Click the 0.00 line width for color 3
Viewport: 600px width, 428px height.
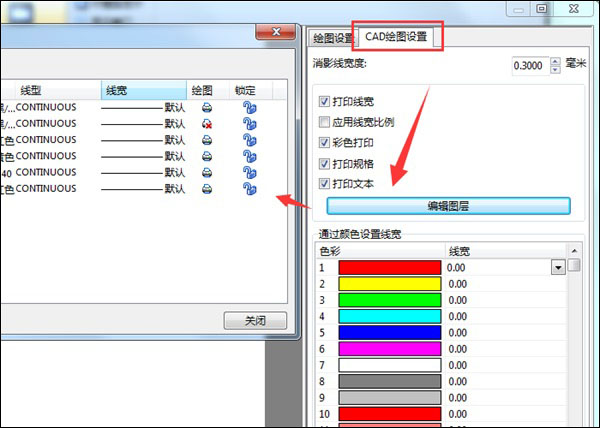click(458, 300)
